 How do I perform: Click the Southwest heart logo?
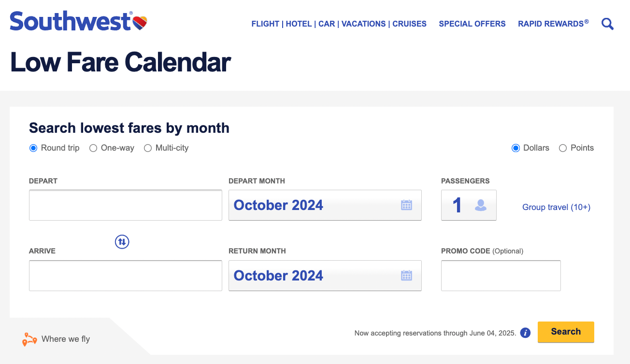(x=140, y=22)
